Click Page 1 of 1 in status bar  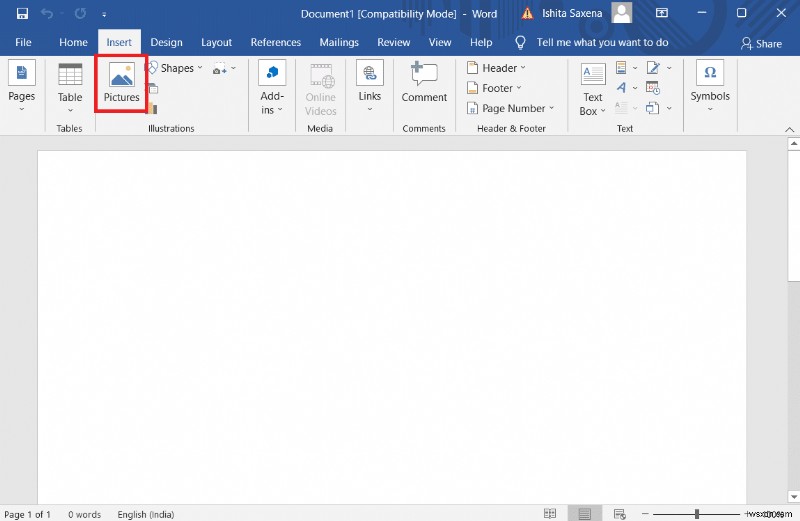[x=28, y=514]
